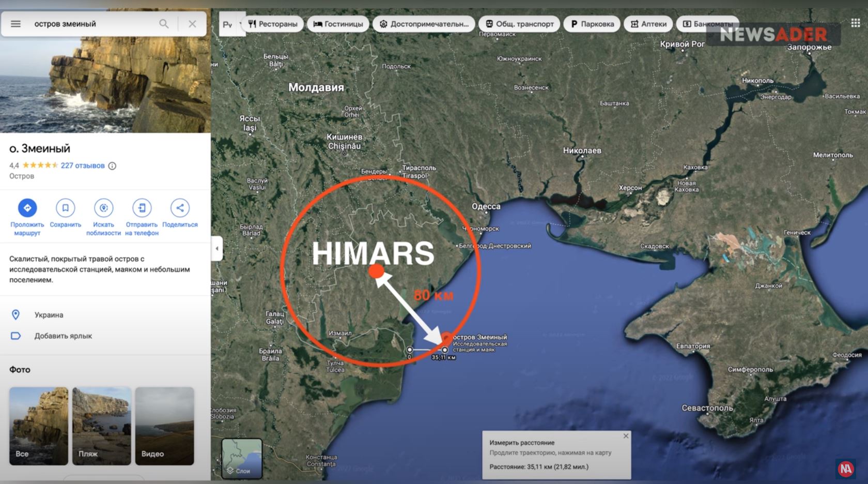Click the Поделиться share icon

pyautogui.click(x=180, y=208)
